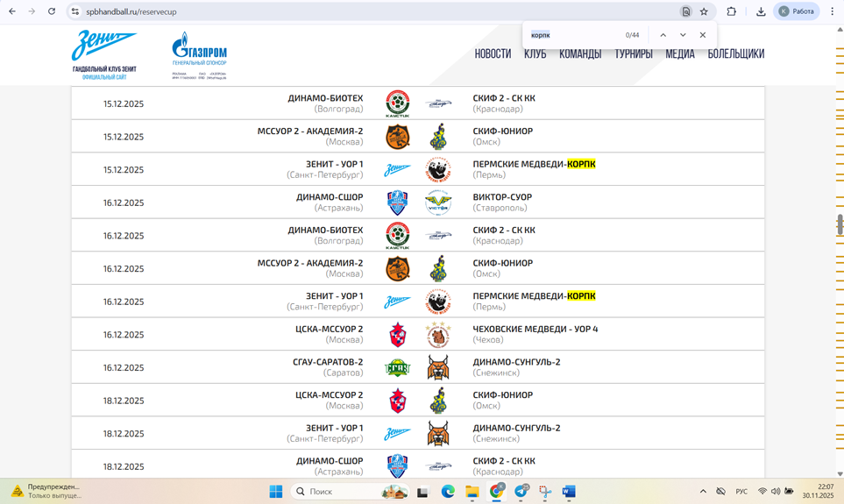This screenshot has width=844, height=504.
Task: Open Microsoft Edge from the taskbar
Action: coord(447,491)
